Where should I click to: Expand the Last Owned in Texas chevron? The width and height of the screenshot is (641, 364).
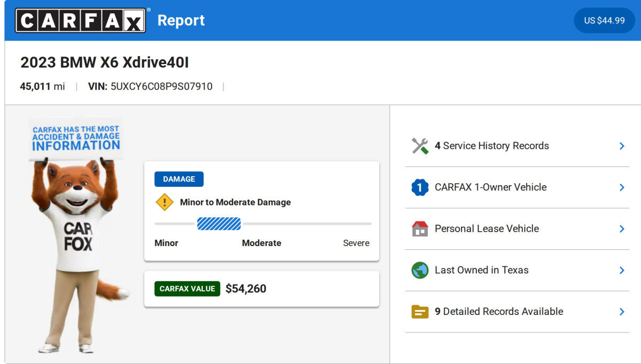click(x=622, y=270)
